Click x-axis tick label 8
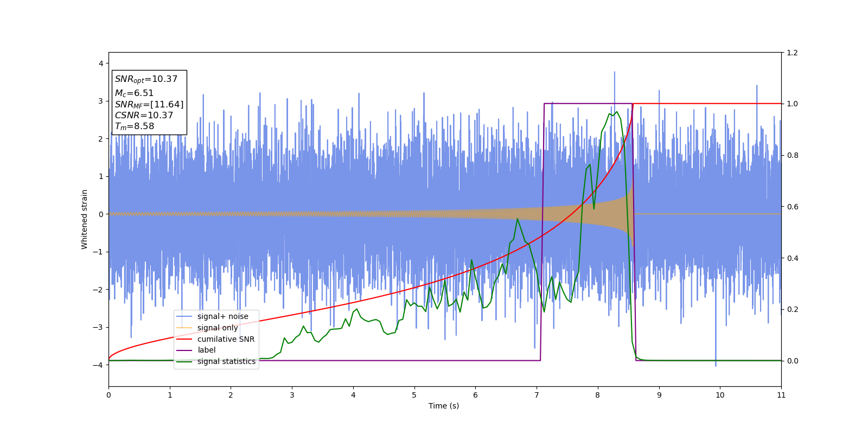868x434 pixels. click(x=598, y=395)
